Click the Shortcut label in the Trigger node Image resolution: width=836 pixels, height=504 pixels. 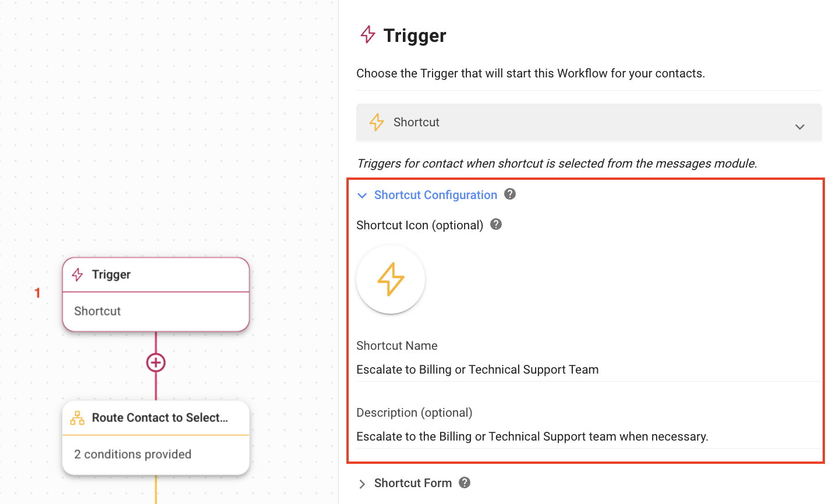[98, 311]
